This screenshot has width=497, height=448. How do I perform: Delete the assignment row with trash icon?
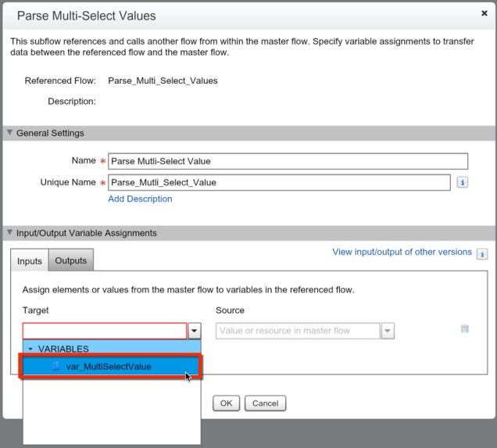pyautogui.click(x=465, y=329)
